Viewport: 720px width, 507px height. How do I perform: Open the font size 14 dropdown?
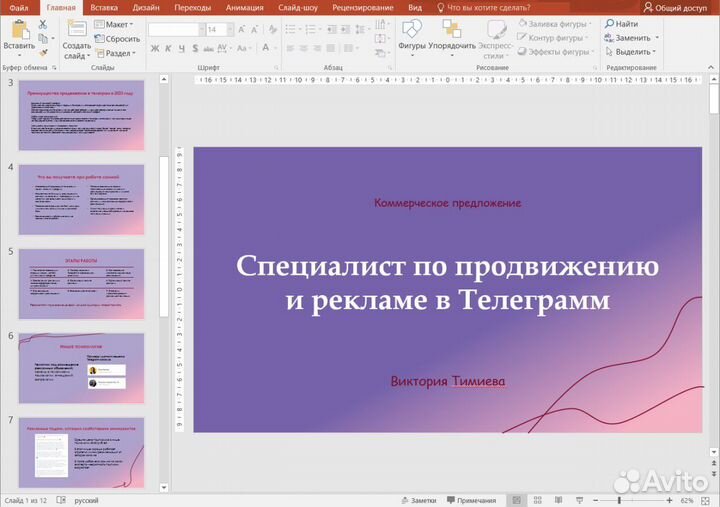[230, 30]
